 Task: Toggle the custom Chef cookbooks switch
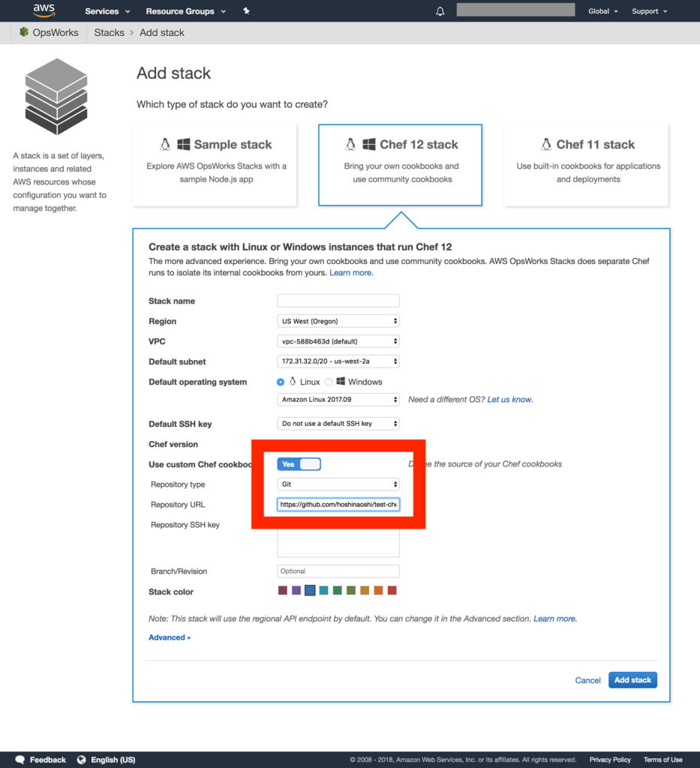pos(299,464)
